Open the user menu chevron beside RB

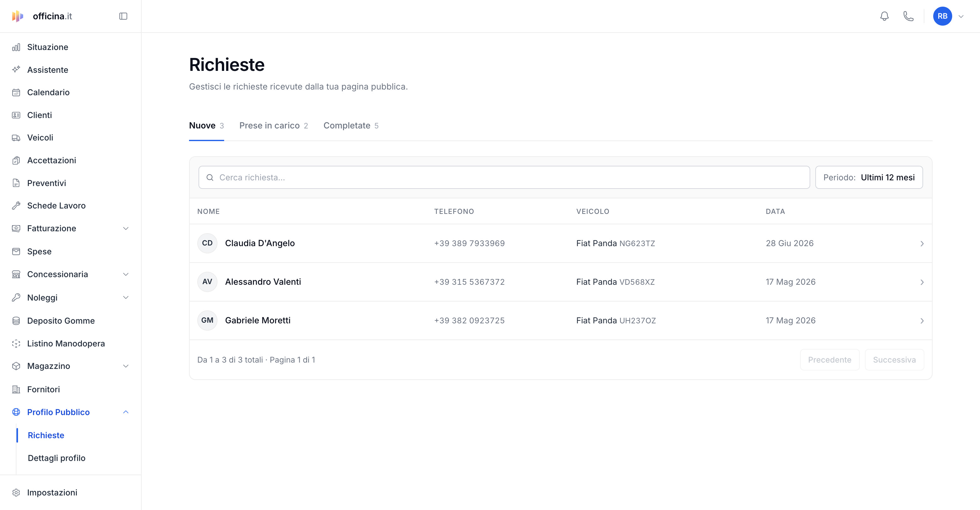coord(961,16)
